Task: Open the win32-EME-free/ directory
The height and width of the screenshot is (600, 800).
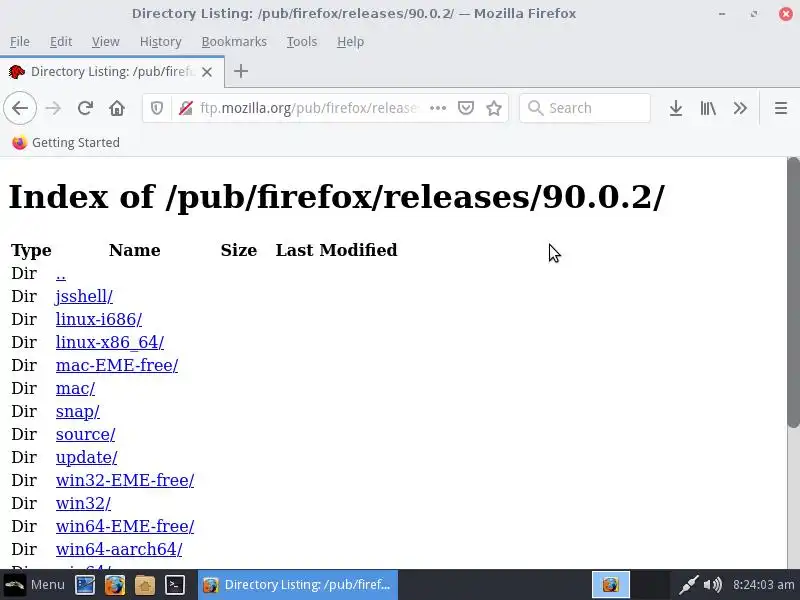Action: click(125, 480)
